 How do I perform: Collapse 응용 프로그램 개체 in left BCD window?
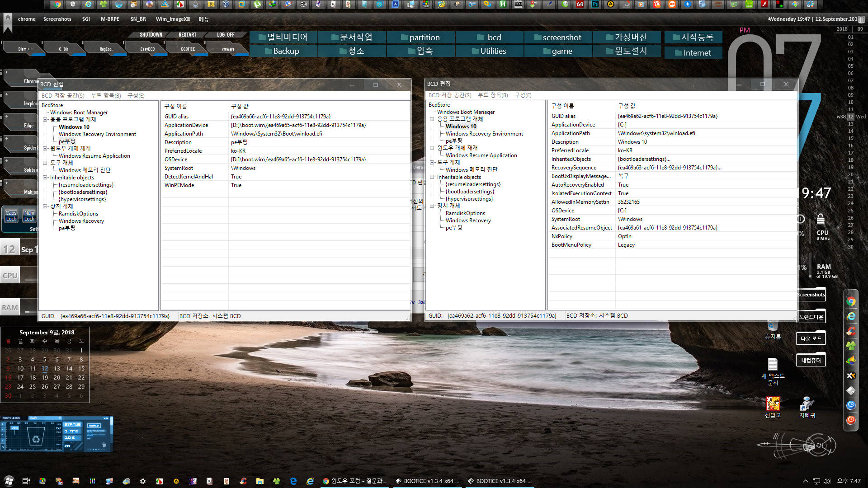(45, 120)
